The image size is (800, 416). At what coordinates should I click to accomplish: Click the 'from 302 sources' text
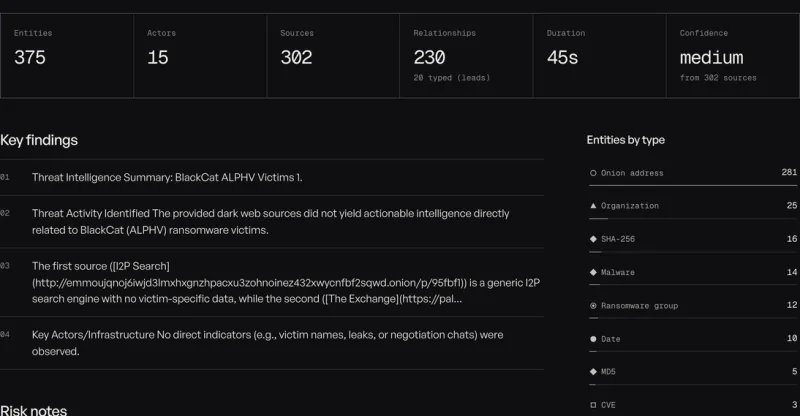[718, 78]
